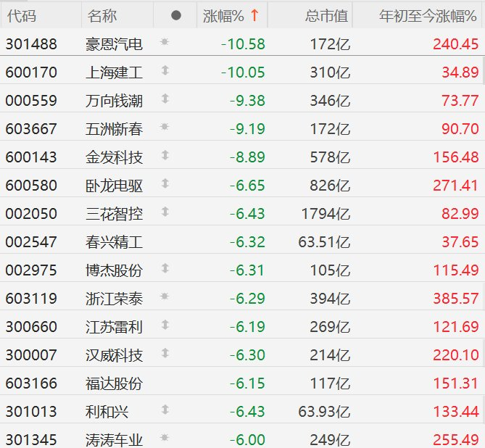Select stock code 603166
485x448 pixels.
[31, 383]
